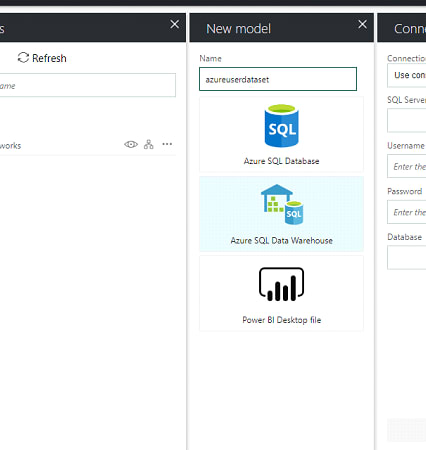Screen dimensions: 426x450
Task: Click the search name filter box
Action: coord(88,85)
